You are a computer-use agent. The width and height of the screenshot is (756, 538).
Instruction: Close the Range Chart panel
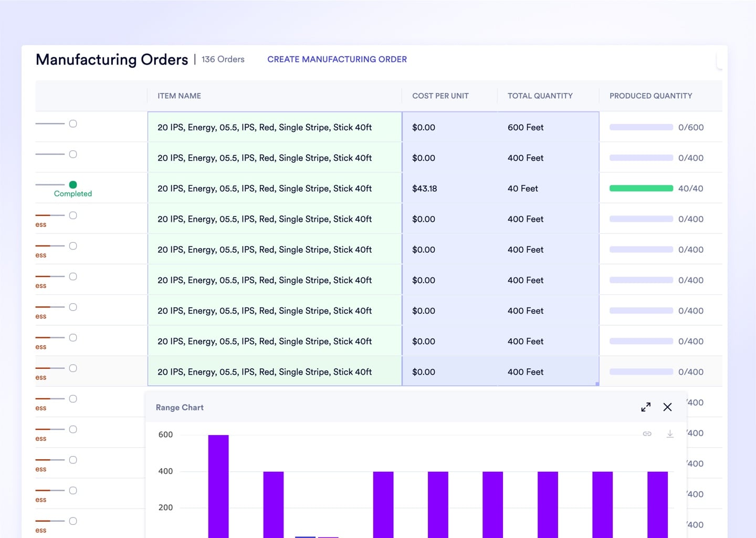[x=667, y=407]
